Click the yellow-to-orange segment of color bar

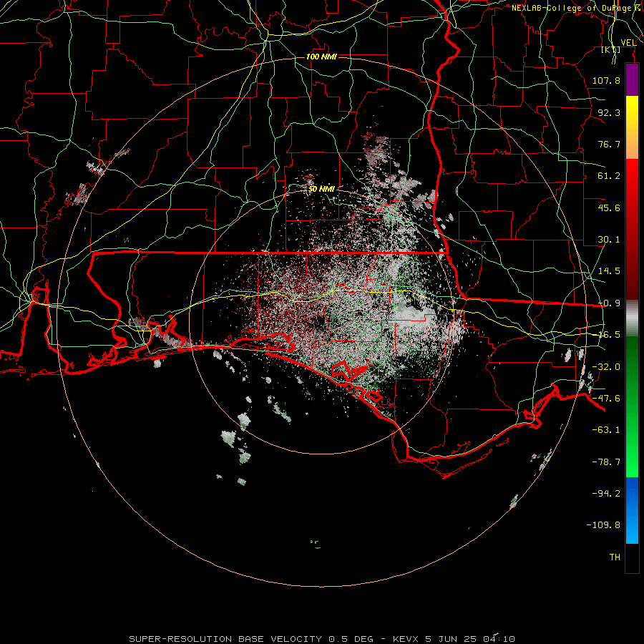[632, 127]
